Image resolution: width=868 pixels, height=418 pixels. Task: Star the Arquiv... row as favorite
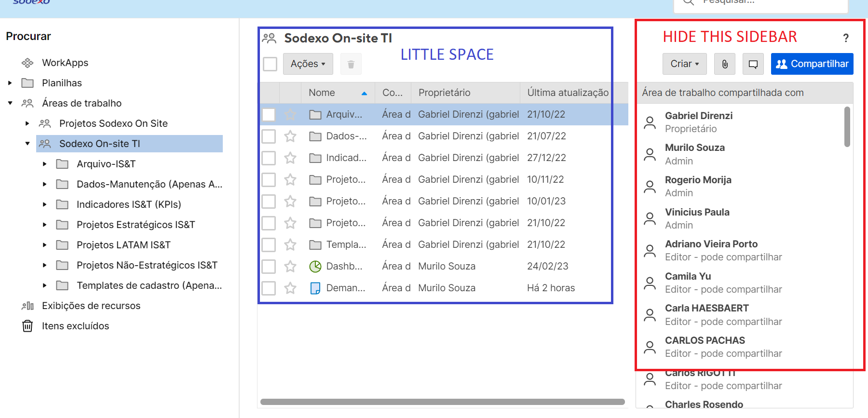tap(290, 114)
